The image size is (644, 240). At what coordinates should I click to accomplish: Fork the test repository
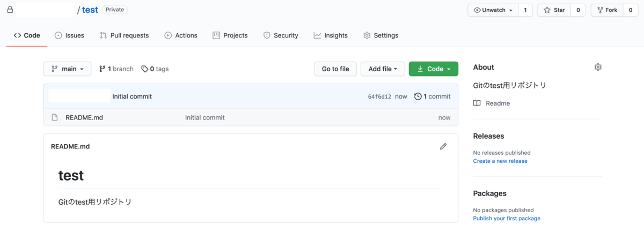click(607, 10)
